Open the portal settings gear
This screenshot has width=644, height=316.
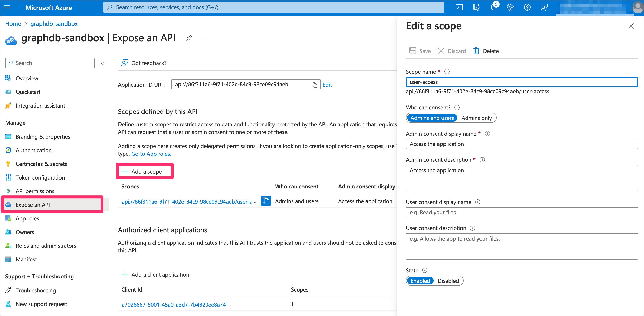510,7
